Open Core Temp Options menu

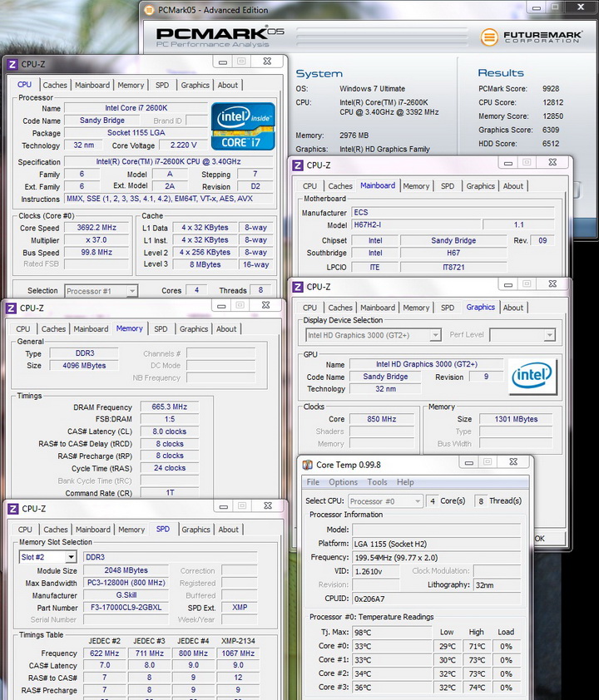(x=343, y=482)
